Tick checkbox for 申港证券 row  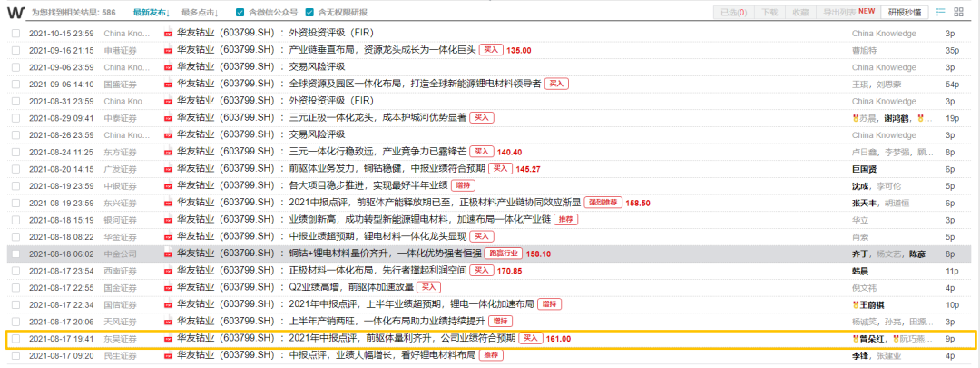click(x=15, y=50)
